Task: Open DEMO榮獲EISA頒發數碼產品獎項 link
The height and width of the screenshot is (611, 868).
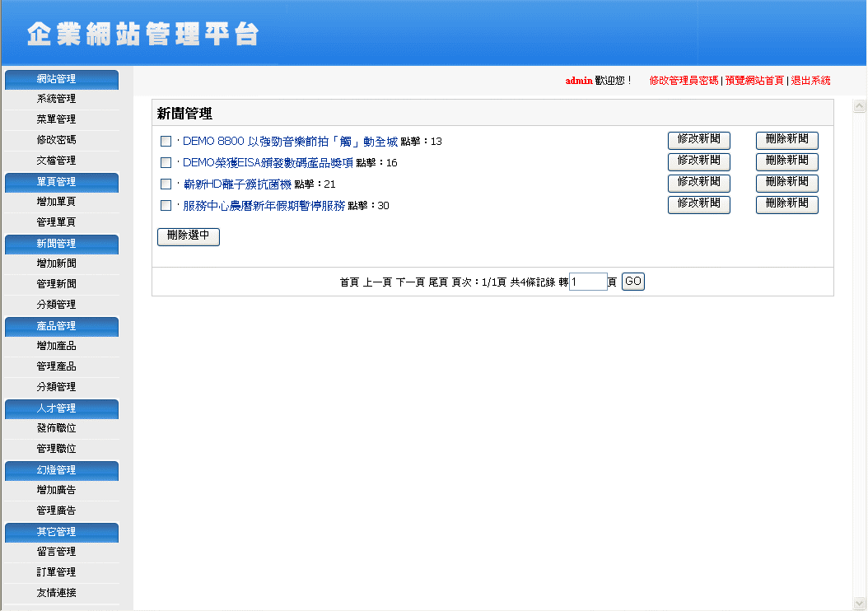Action: (268, 163)
